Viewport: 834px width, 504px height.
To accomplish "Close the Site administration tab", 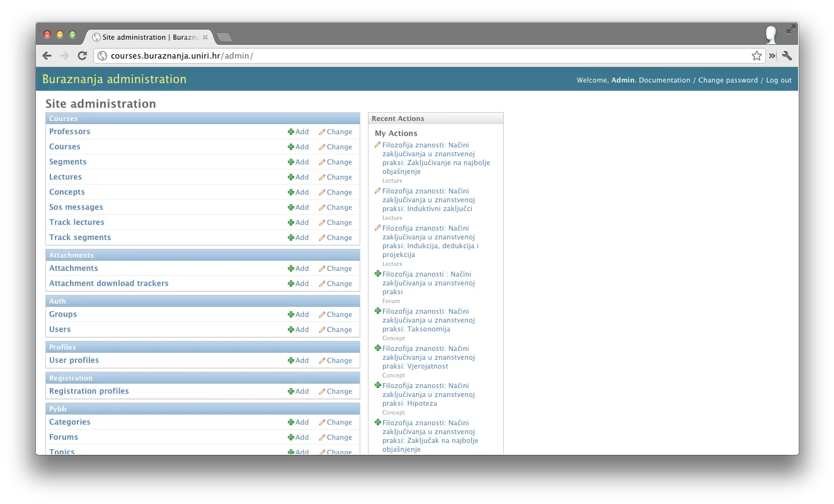I will tap(205, 37).
